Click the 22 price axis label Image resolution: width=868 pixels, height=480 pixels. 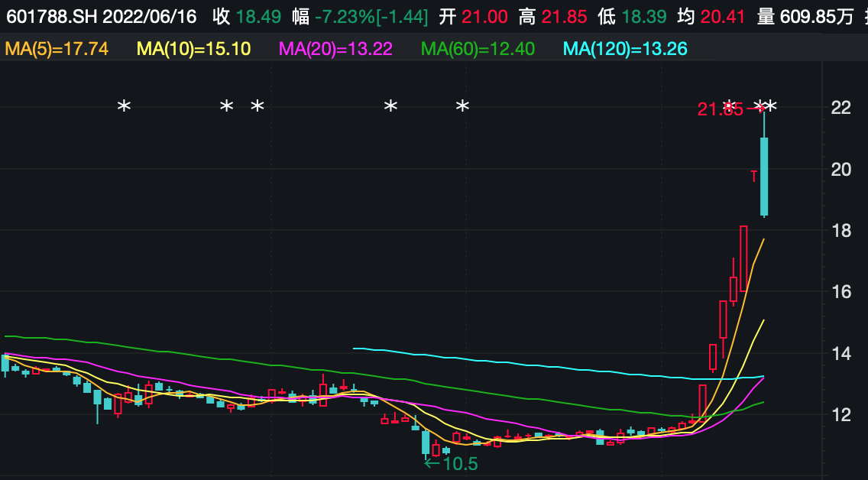840,108
